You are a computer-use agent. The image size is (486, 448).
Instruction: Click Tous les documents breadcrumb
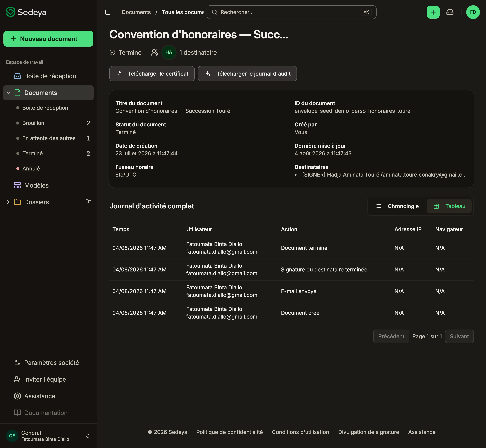pyautogui.click(x=183, y=12)
